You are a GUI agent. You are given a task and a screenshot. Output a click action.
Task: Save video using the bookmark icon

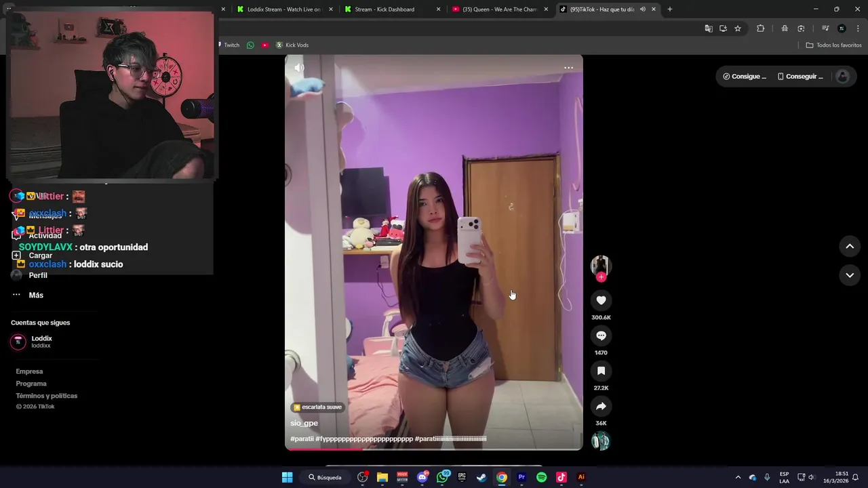(x=601, y=371)
